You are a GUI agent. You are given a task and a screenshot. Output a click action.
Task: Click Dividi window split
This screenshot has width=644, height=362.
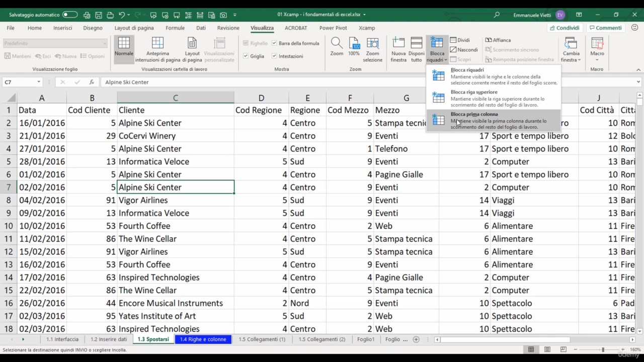460,40
